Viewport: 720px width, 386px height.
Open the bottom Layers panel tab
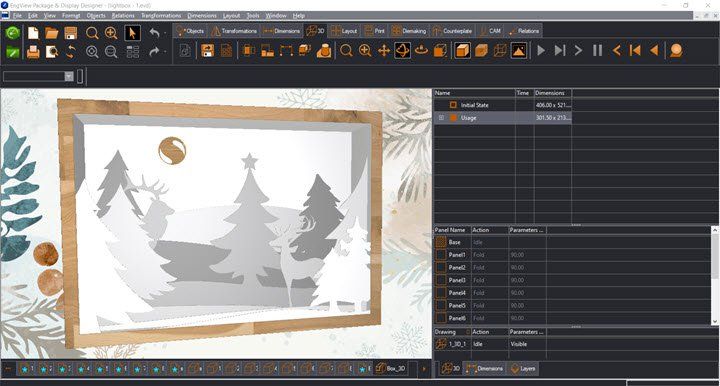tap(523, 368)
